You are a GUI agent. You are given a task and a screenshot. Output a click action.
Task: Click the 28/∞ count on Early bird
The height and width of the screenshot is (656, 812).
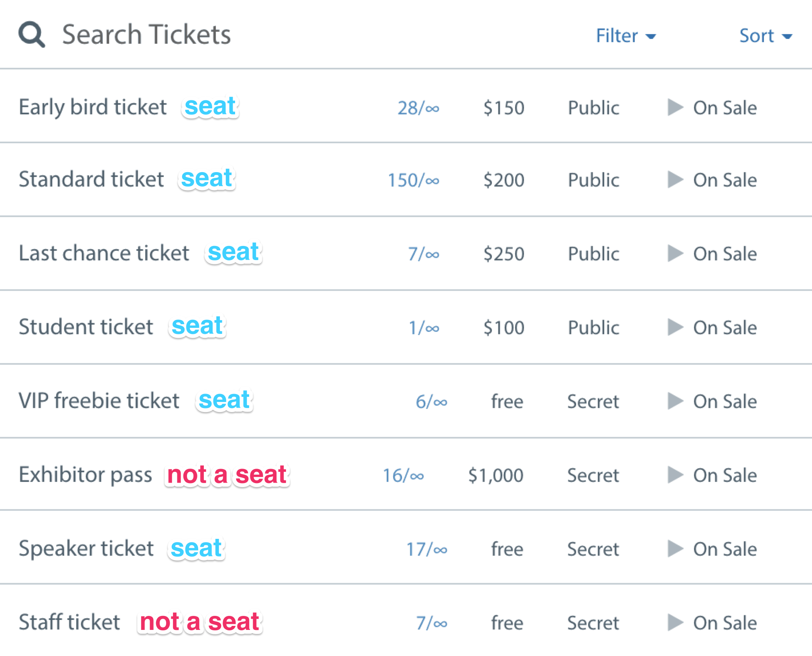[x=418, y=108]
